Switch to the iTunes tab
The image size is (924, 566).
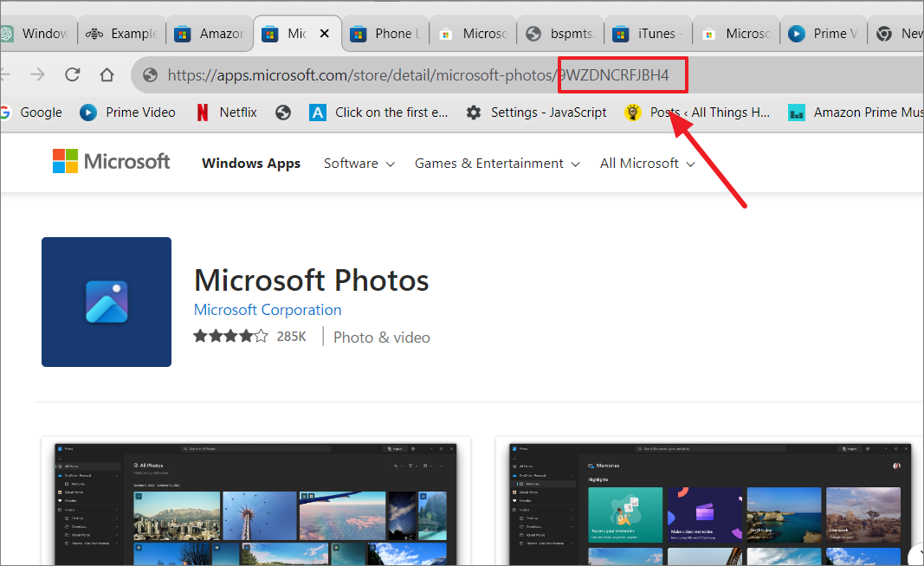click(x=649, y=34)
